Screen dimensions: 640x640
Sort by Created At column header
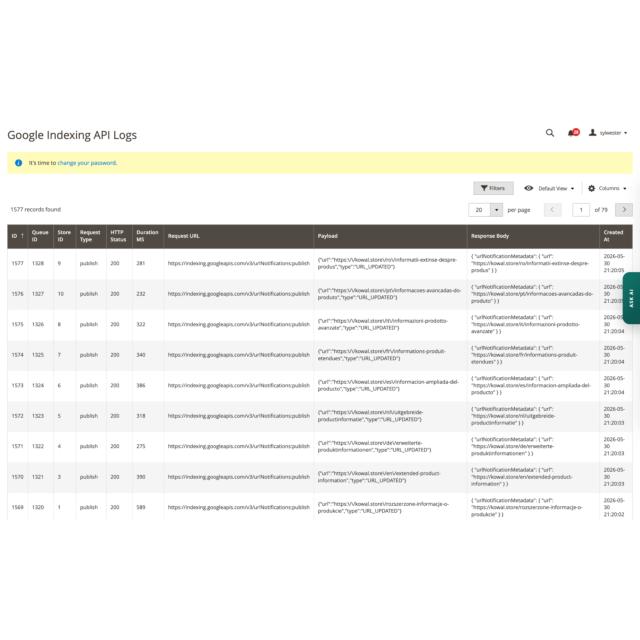click(x=616, y=236)
